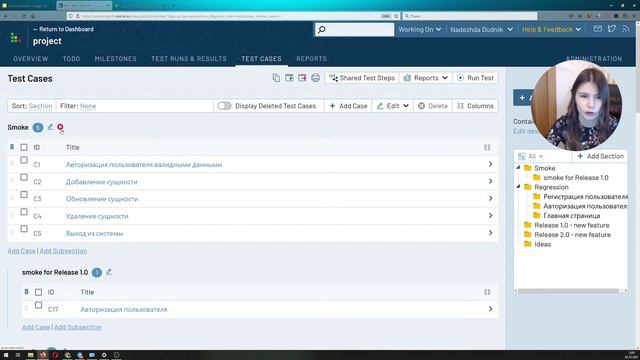Click the Columns button
Screen dimensions: 640x360
point(475,106)
